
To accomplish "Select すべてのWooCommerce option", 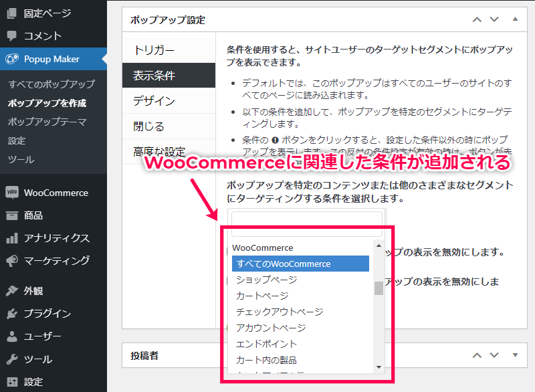I will coord(300,264).
